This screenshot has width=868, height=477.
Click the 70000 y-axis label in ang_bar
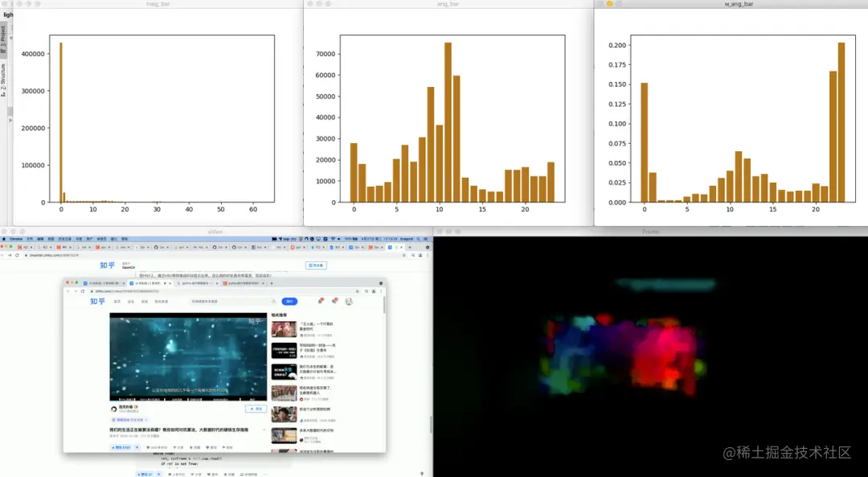(x=325, y=54)
